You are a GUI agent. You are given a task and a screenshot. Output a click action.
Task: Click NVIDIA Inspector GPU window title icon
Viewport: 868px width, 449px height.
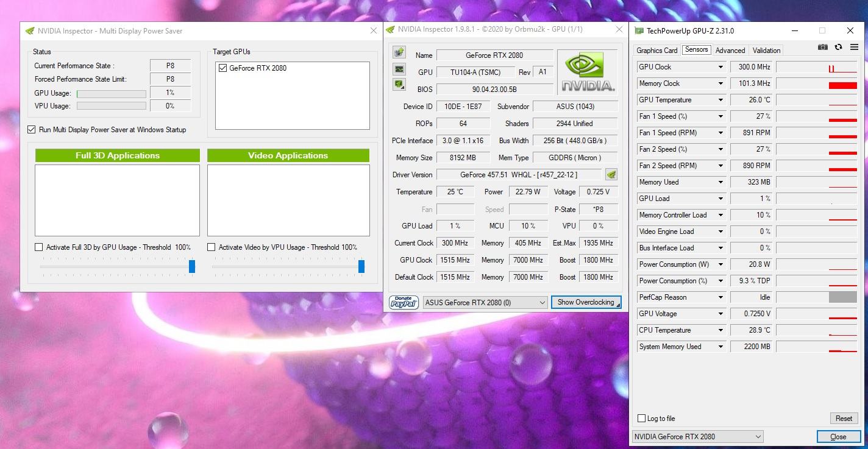point(390,29)
